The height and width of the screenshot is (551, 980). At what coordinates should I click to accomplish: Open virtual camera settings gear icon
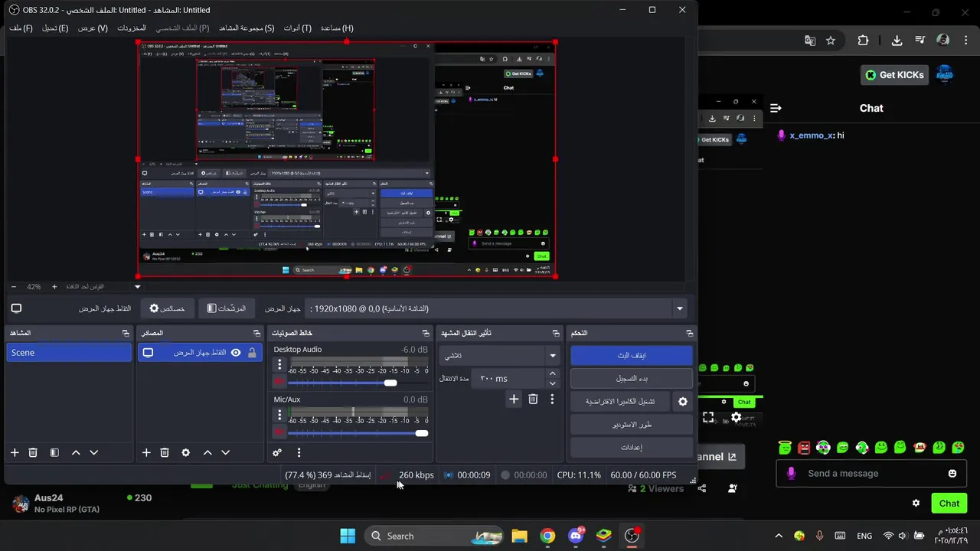(x=683, y=401)
